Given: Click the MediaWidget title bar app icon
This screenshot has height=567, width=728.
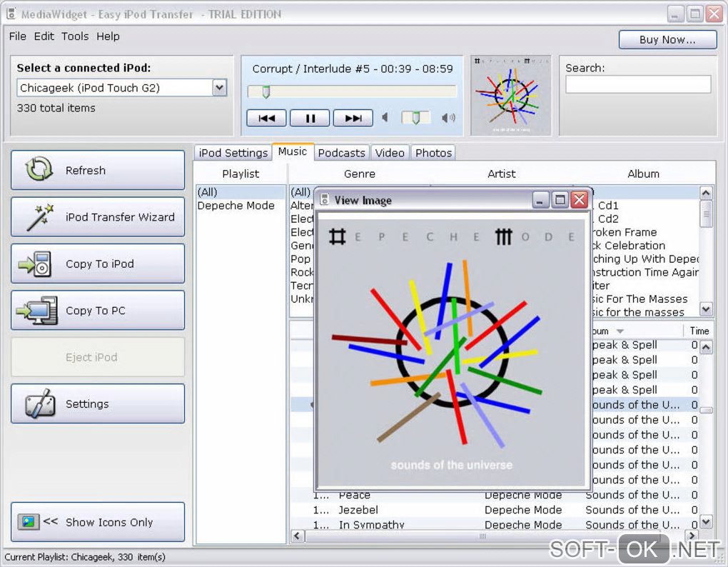Looking at the screenshot, I should tap(11, 14).
